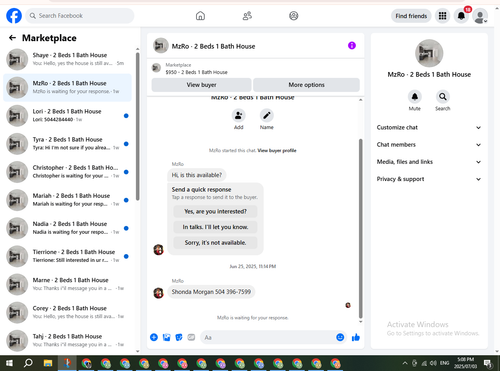Expand Customize chat section

click(429, 127)
